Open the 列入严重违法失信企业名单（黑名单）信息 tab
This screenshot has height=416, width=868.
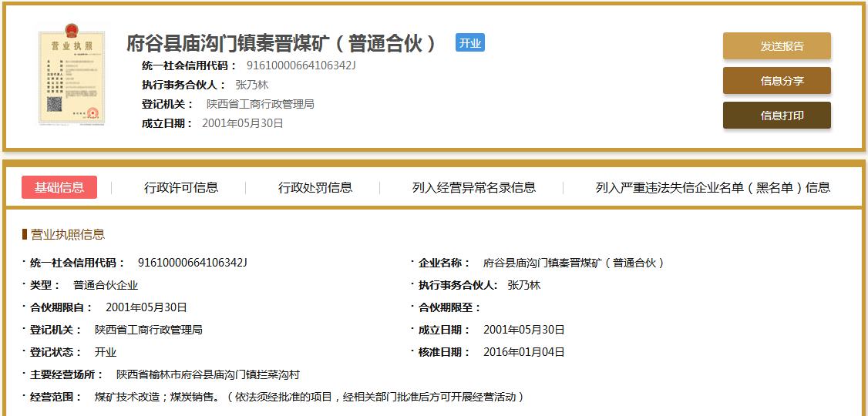click(712, 187)
